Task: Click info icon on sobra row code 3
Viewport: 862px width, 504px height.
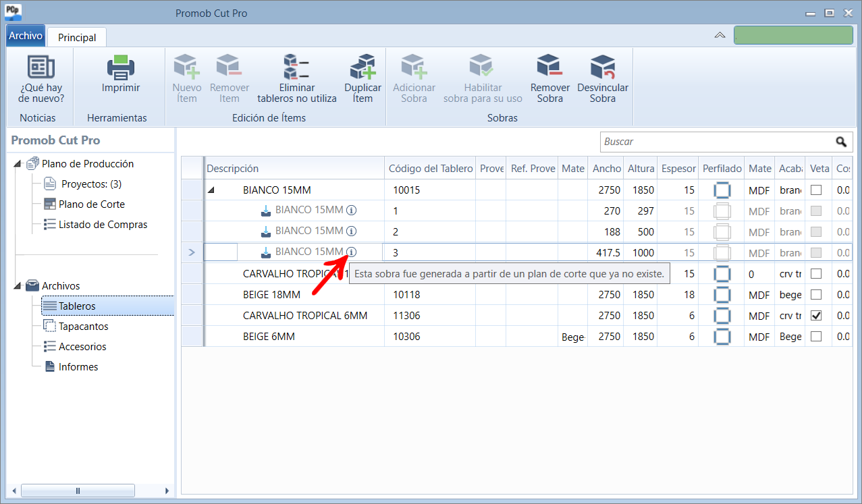Action: pos(351,252)
